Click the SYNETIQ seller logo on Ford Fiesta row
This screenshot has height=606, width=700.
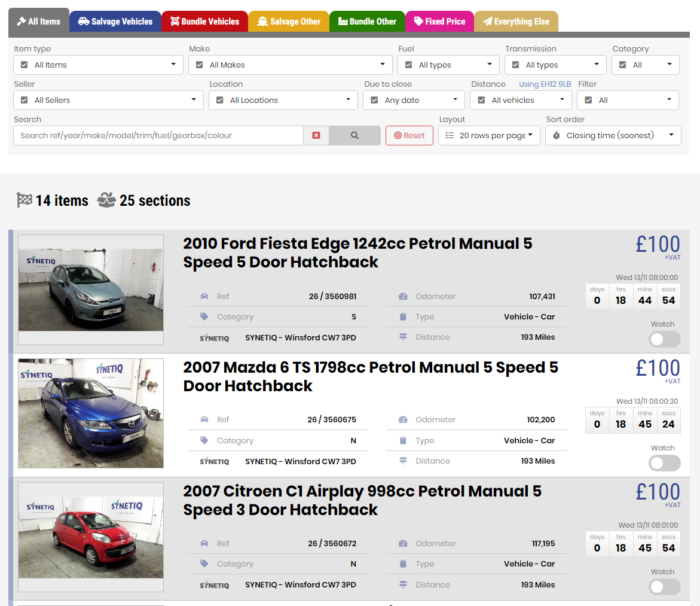[215, 338]
